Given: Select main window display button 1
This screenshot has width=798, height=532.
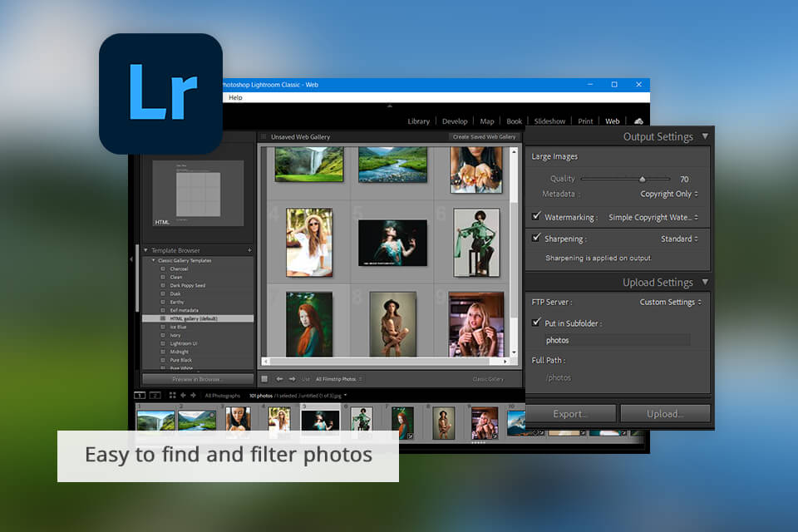Looking at the screenshot, I should click(140, 395).
